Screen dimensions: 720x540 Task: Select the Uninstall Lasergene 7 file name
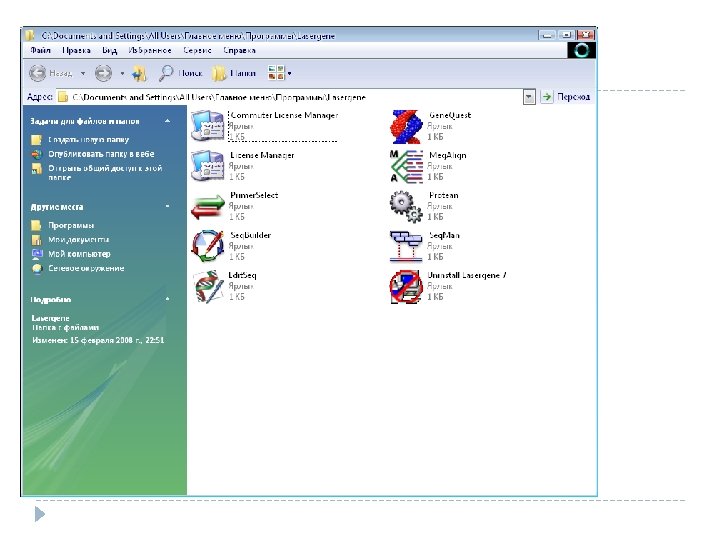pyautogui.click(x=467, y=276)
